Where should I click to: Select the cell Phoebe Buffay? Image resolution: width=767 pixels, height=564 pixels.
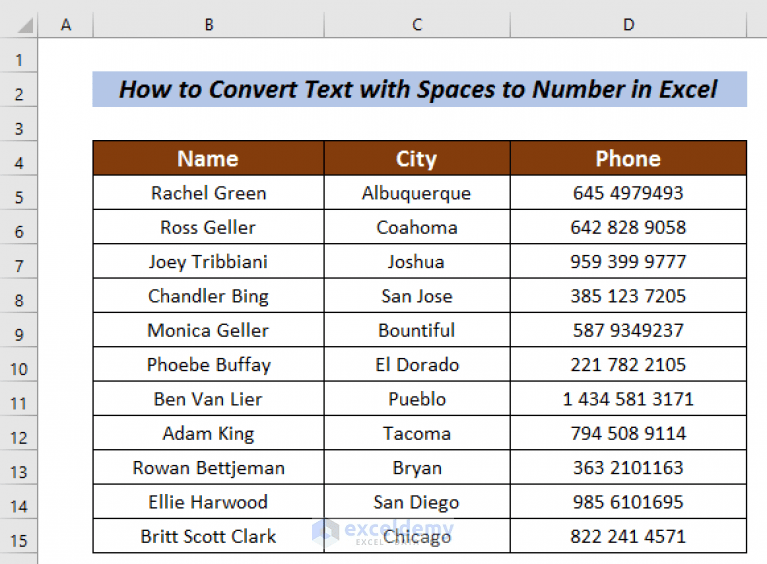[x=208, y=364]
